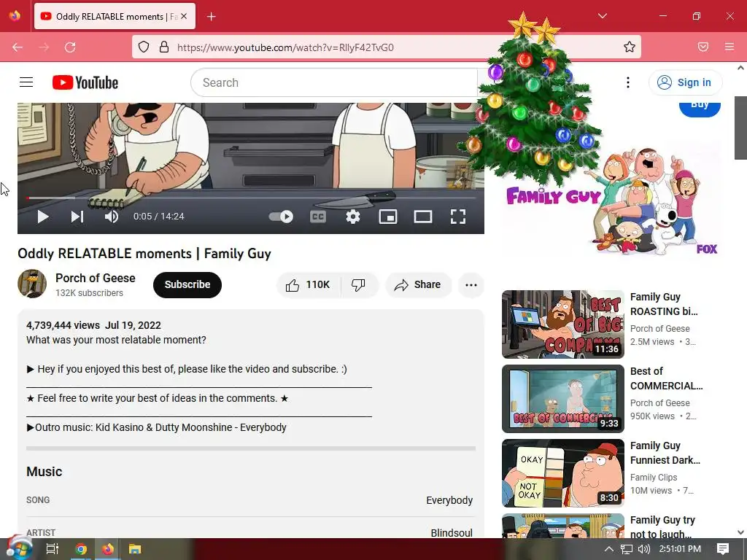Open Funniest Dark thumbnail 8:30
This screenshot has height=560, width=747.
click(x=563, y=472)
